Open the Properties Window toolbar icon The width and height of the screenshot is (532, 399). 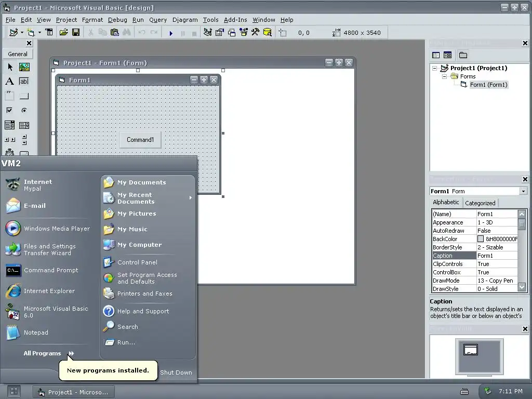(x=220, y=33)
